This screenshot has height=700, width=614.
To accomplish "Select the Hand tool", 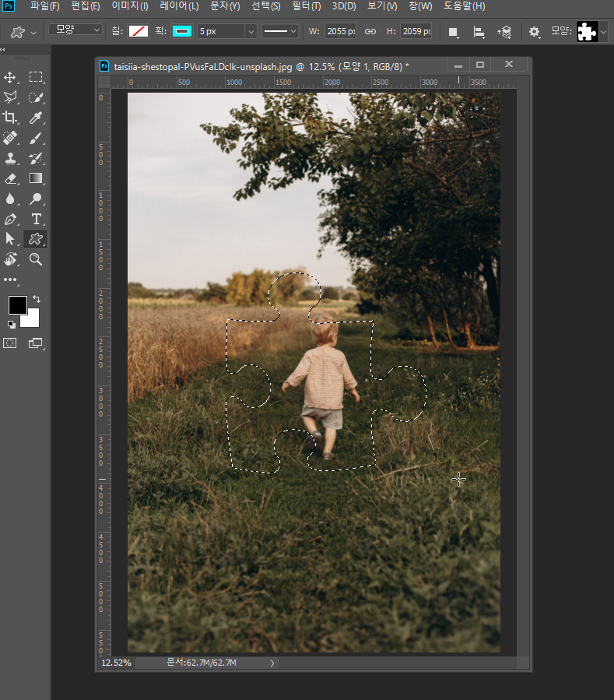I will tap(10, 259).
